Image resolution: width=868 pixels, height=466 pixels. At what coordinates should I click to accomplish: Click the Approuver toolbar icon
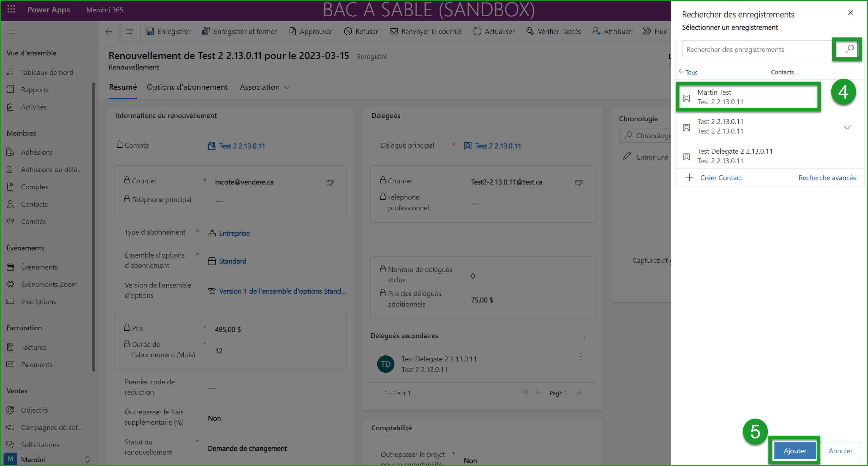pyautogui.click(x=292, y=31)
